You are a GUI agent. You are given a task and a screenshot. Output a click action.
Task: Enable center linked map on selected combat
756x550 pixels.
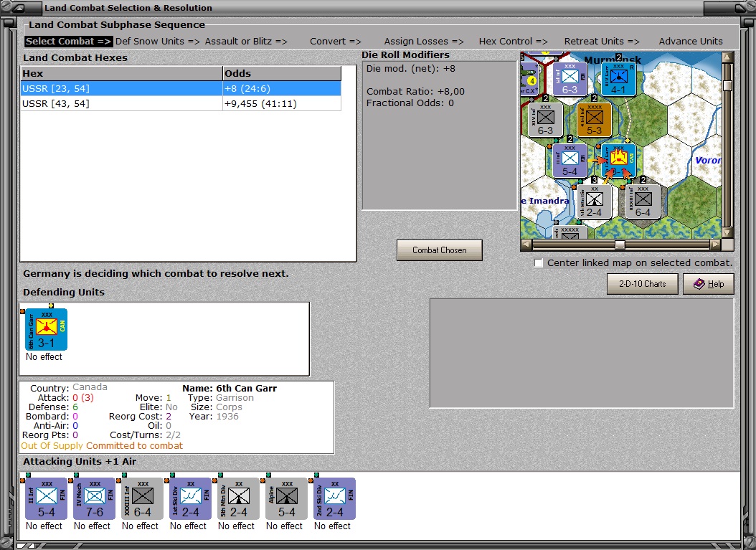point(539,263)
